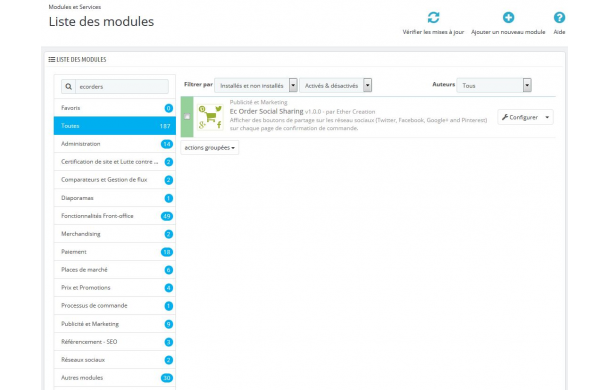
Task: Select the Administration category
Action: coord(115,144)
